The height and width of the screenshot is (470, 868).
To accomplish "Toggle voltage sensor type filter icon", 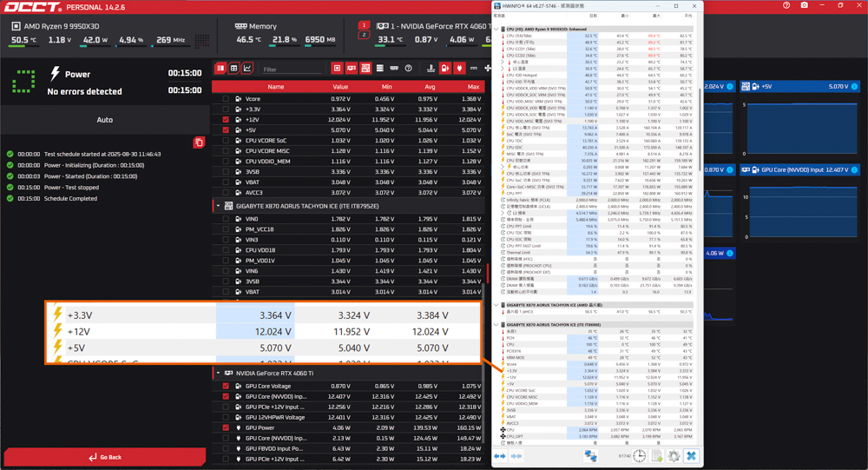I will 445,68.
